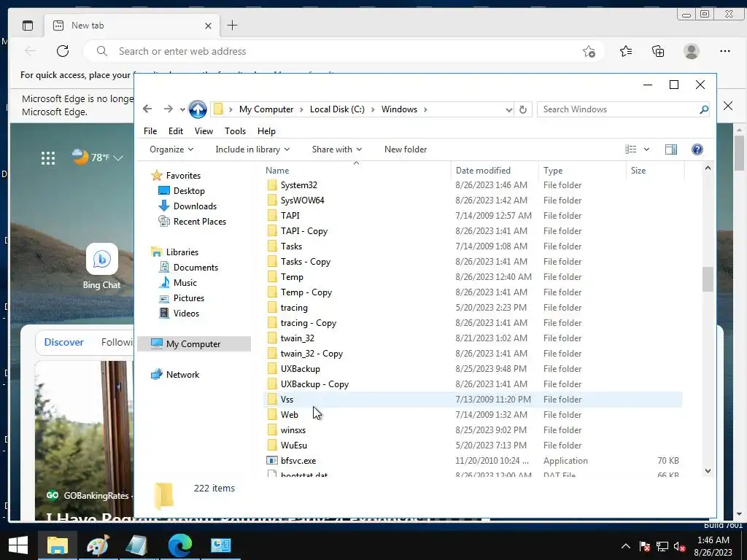This screenshot has width=747, height=560.
Task: Open the Pictures library
Action: (189, 298)
